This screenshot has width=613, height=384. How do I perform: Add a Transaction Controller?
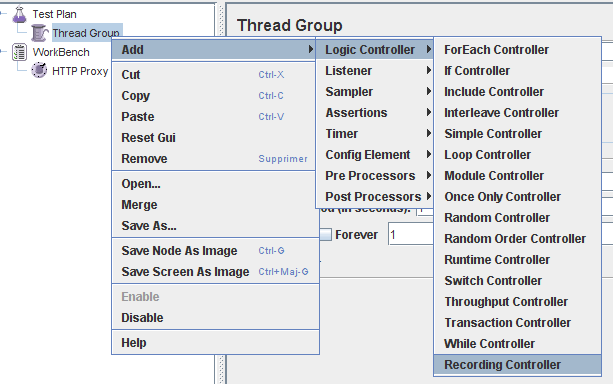pyautogui.click(x=517, y=323)
